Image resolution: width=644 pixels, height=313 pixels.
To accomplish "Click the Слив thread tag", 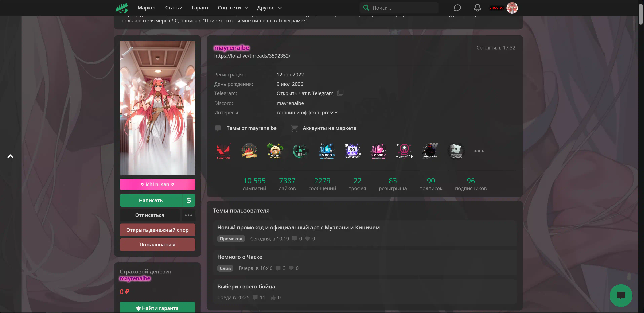I will (225, 268).
